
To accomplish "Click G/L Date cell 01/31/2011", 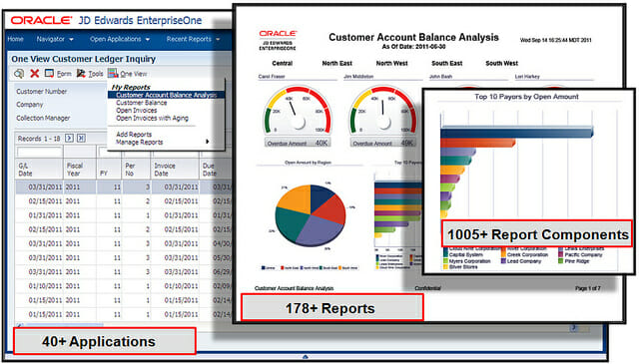I will coord(45,215).
